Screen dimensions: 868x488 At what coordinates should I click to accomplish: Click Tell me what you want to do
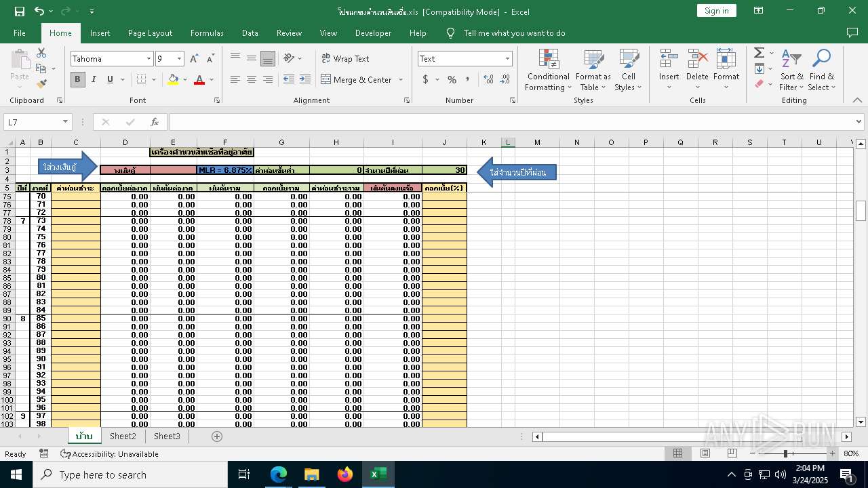click(514, 33)
